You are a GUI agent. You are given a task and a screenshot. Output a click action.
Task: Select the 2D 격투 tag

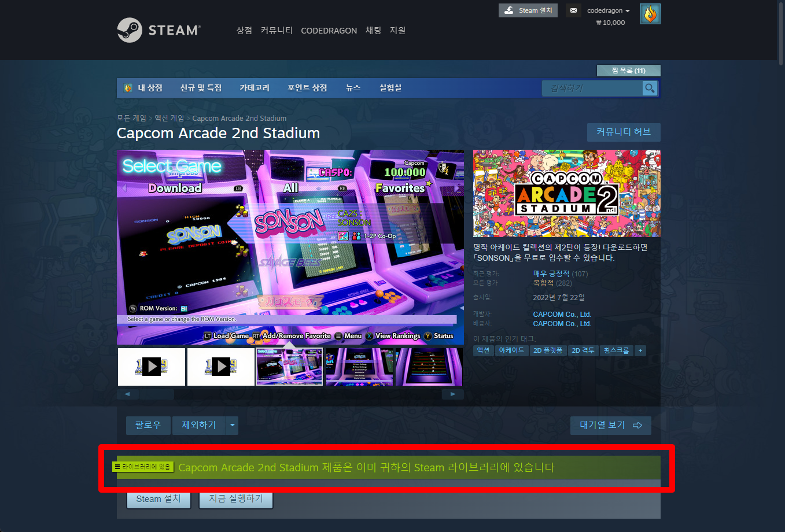583,350
